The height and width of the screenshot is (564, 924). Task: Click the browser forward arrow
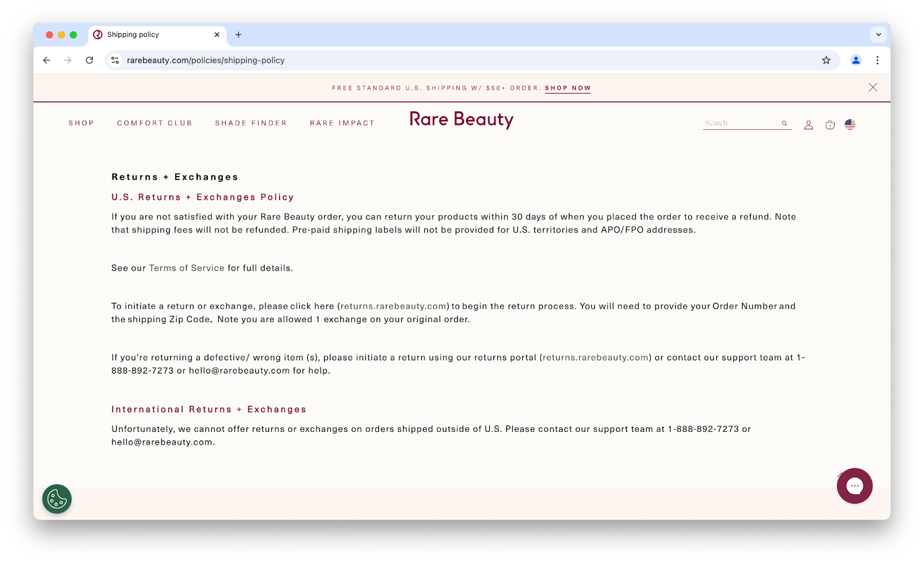pyautogui.click(x=68, y=60)
